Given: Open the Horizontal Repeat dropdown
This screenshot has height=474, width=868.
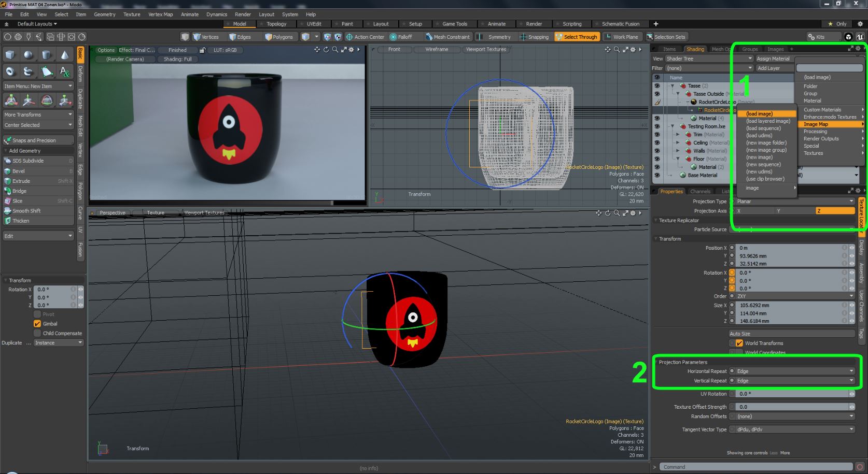Looking at the screenshot, I should point(793,371).
